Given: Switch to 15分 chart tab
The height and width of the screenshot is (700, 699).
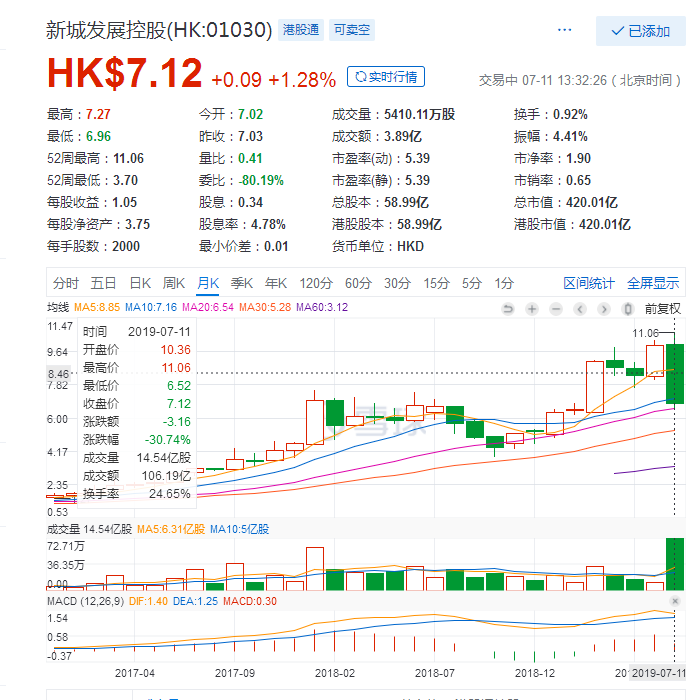Looking at the screenshot, I should pos(436,283).
